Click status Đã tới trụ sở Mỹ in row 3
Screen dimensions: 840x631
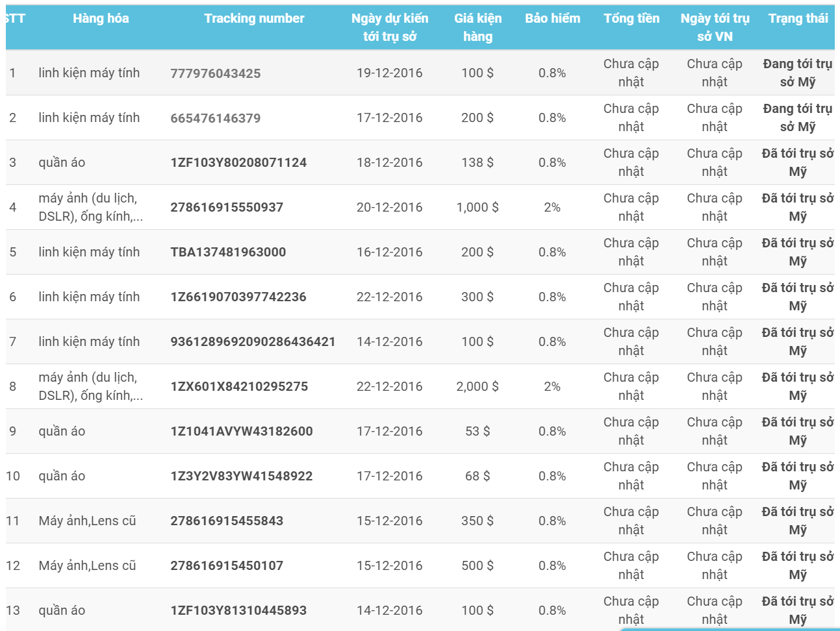click(x=798, y=162)
